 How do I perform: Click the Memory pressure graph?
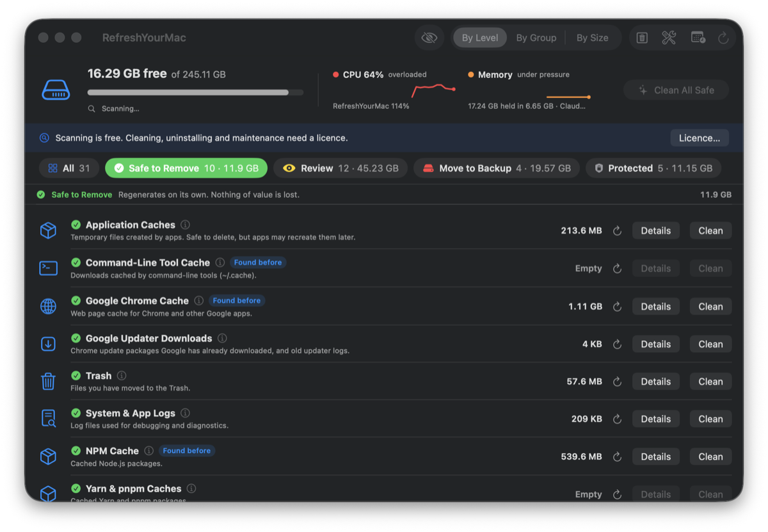(568, 97)
